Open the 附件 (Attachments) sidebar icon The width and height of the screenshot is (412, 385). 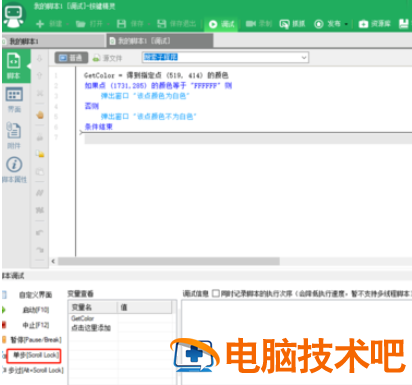[x=14, y=135]
